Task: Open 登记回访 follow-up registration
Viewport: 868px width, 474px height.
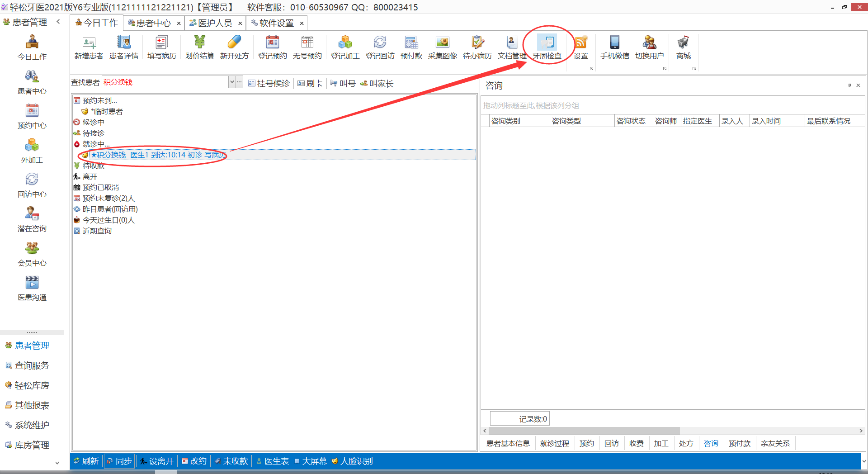Action: [380, 47]
